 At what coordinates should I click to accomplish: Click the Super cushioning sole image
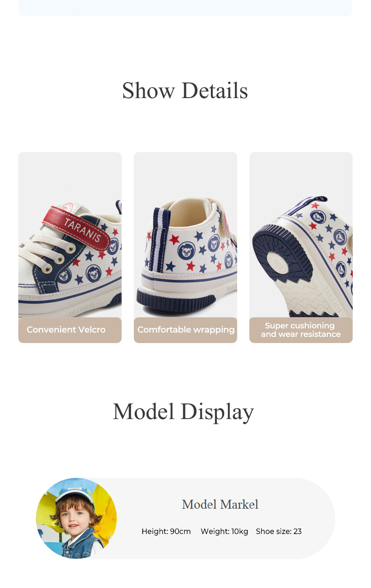(x=301, y=235)
